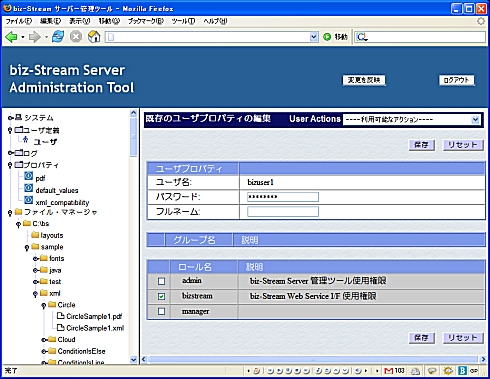Check the manager role checkbox
Screen dimensions: 490x379
[x=161, y=311]
